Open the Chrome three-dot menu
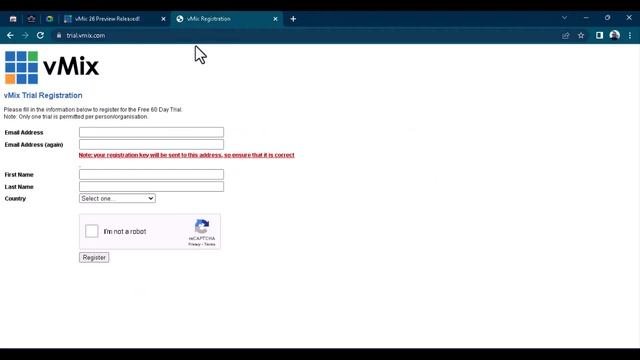Image resolution: width=640 pixels, height=360 pixels. [x=630, y=36]
